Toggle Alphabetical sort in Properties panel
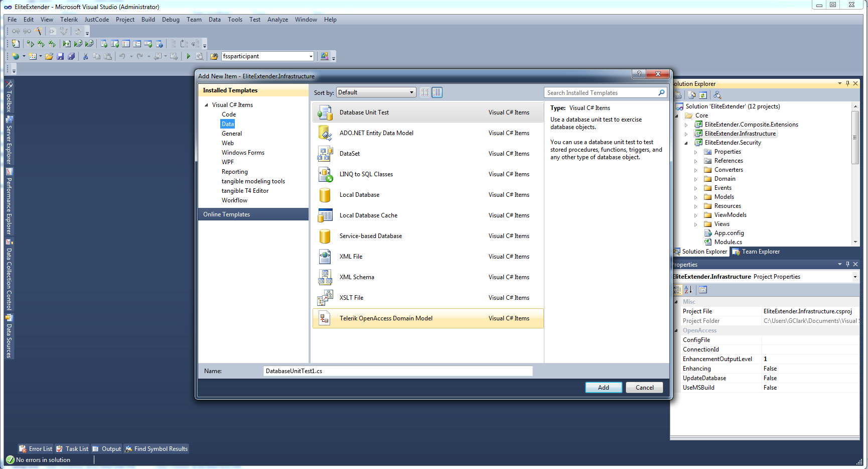Screen dimensions: 868x469 [688, 290]
